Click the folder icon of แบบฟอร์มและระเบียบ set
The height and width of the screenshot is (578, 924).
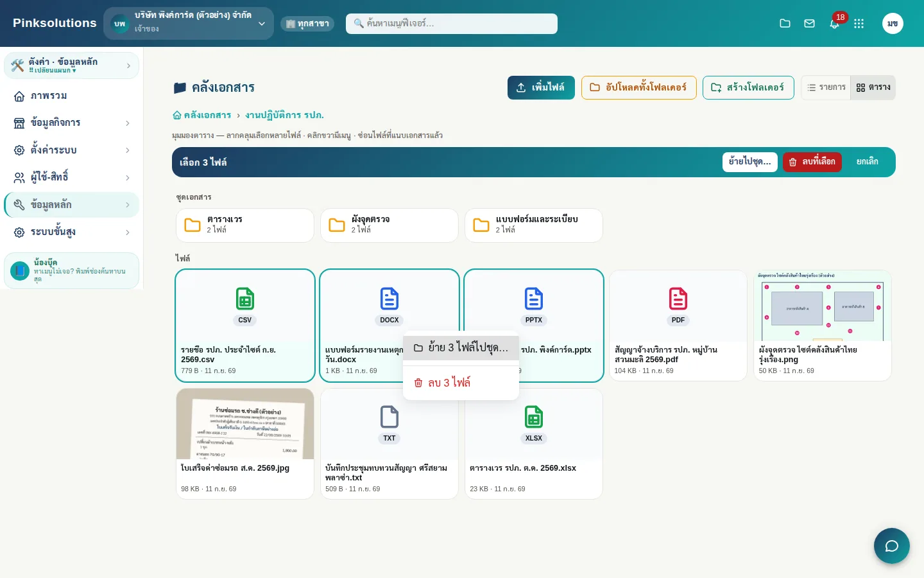[481, 225]
